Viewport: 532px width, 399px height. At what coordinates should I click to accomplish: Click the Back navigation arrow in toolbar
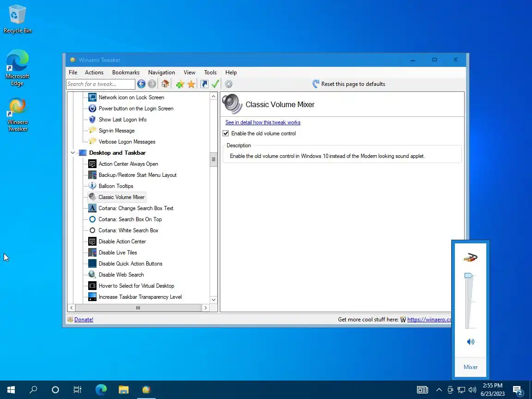[141, 84]
